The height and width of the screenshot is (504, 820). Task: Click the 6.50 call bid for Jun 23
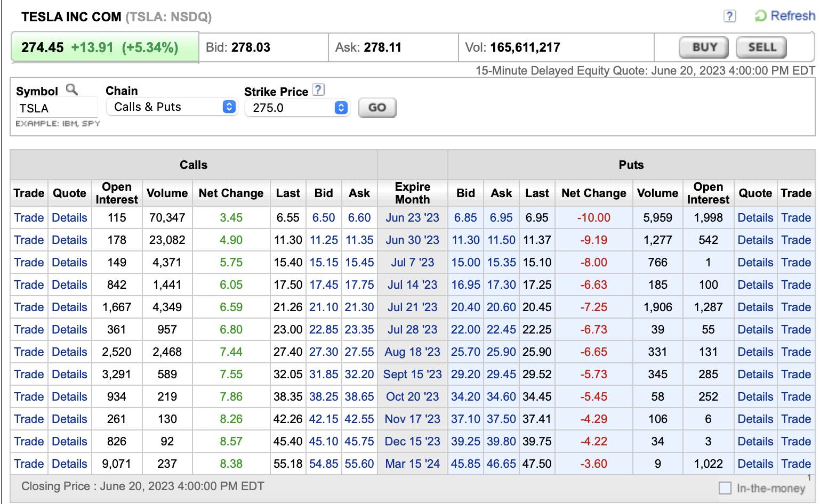[x=324, y=218]
